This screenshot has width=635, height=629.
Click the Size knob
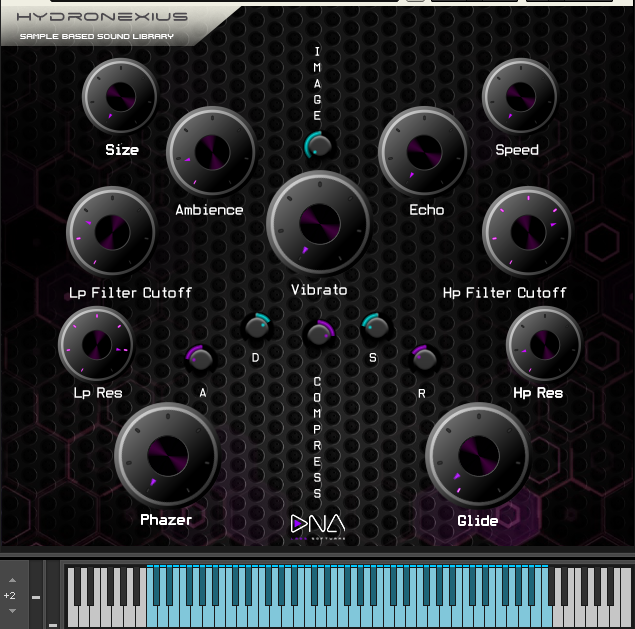click(x=120, y=96)
